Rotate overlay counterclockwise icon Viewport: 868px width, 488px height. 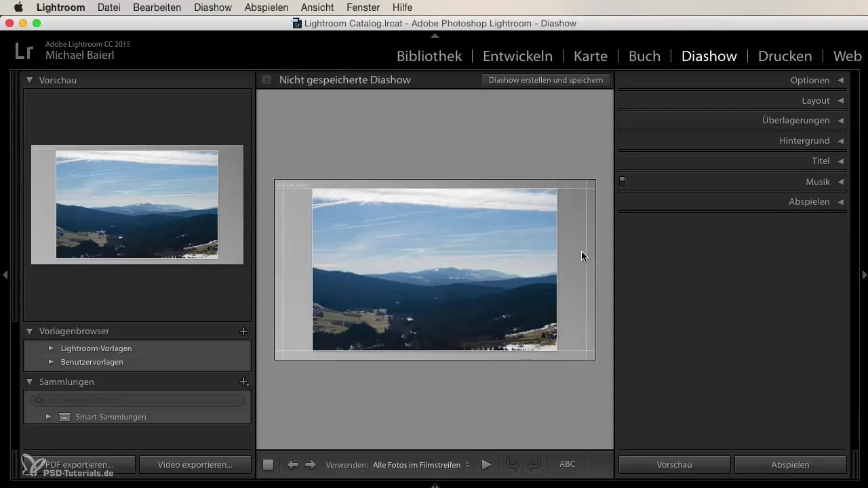[x=513, y=465]
